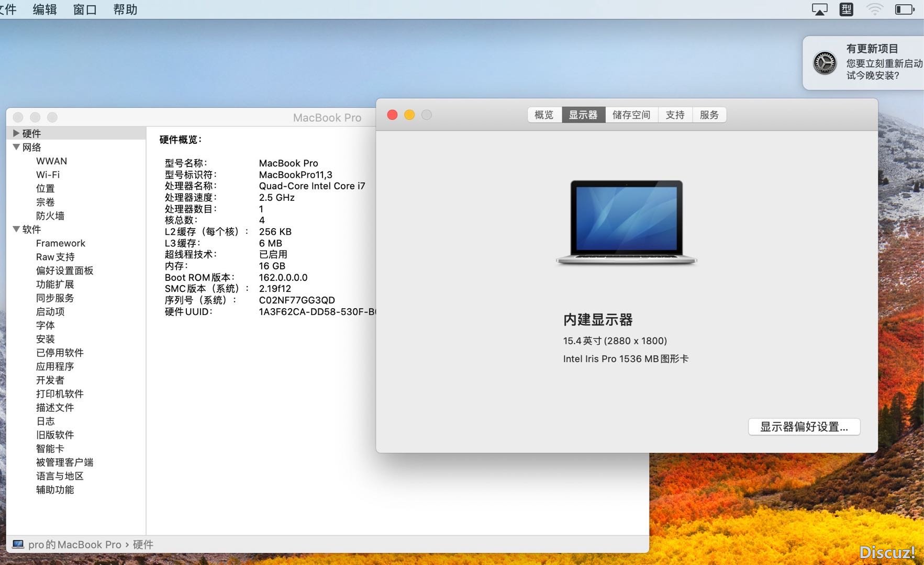Switch to the 储存空间 tab
This screenshot has width=924, height=565.
tap(631, 115)
